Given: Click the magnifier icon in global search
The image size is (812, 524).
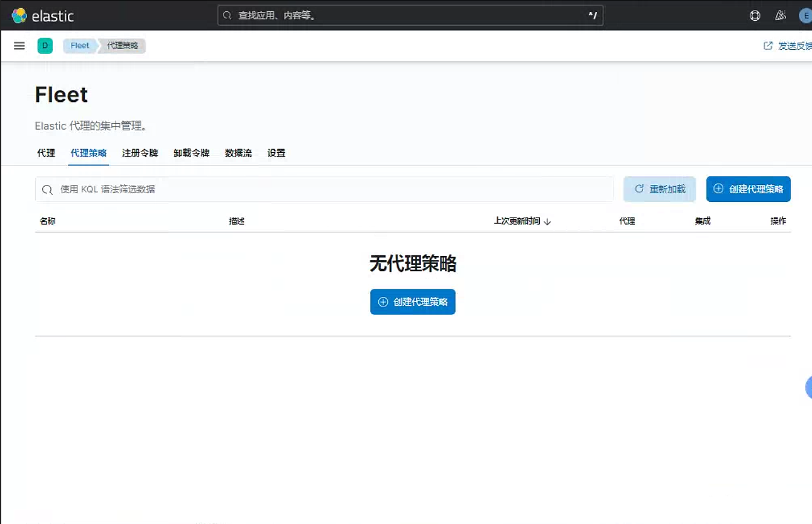Looking at the screenshot, I should point(228,16).
